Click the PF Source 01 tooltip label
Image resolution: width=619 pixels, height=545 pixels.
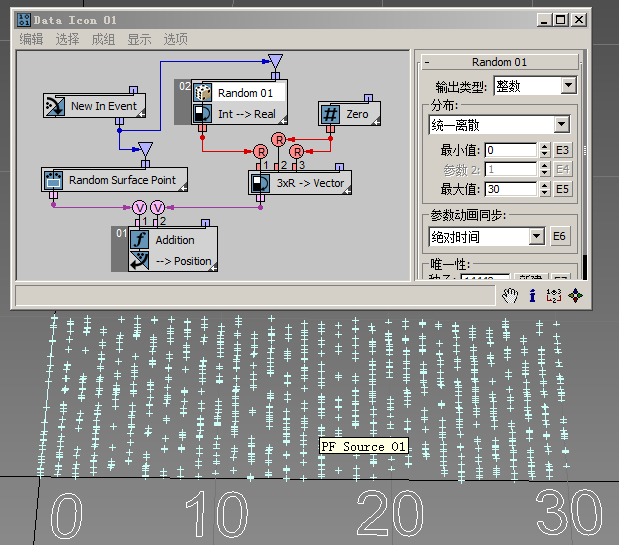tap(364, 446)
